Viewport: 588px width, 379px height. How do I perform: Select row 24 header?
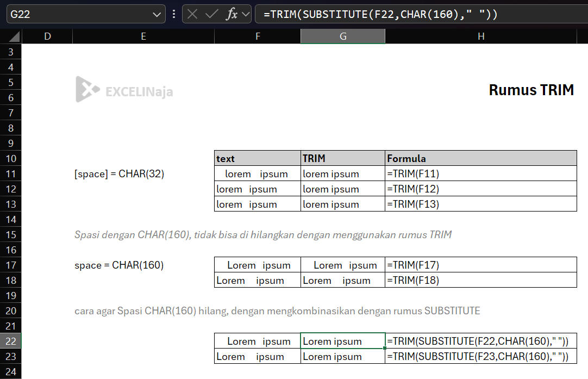(10, 371)
